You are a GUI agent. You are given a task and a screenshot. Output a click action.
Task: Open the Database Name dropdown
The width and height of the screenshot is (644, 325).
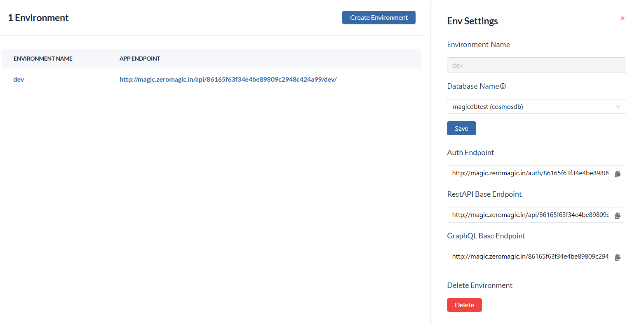[536, 106]
